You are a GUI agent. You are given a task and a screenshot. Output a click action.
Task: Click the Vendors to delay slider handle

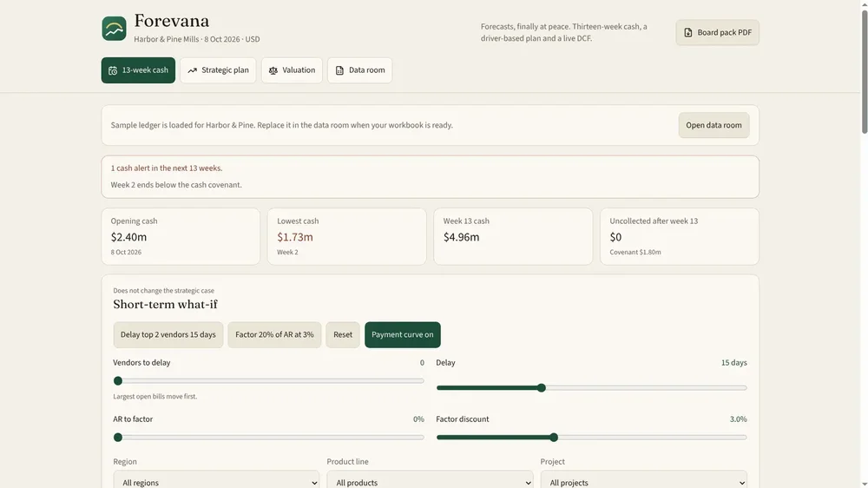(118, 381)
